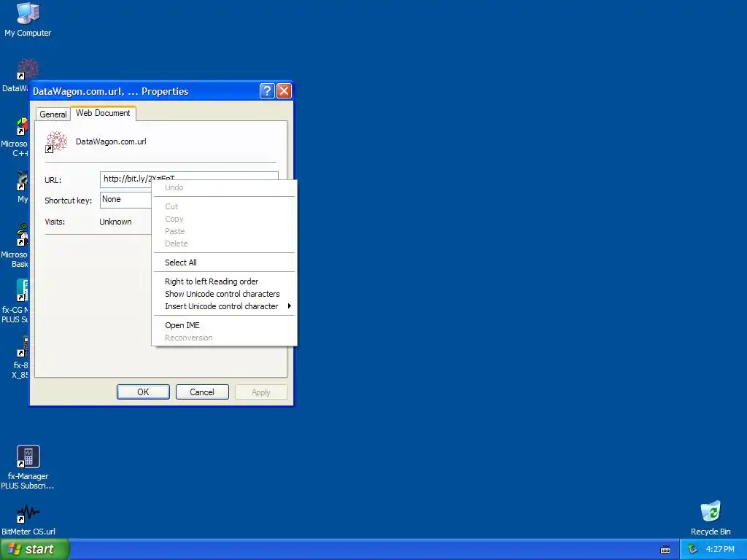Select the Web Document tab
The width and height of the screenshot is (747, 560).
coord(103,113)
